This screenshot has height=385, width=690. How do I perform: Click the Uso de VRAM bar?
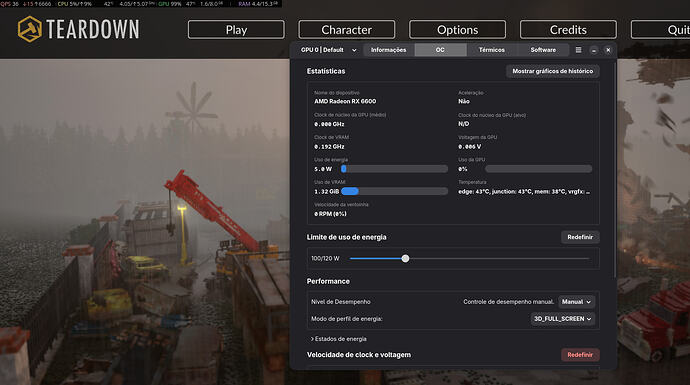394,191
